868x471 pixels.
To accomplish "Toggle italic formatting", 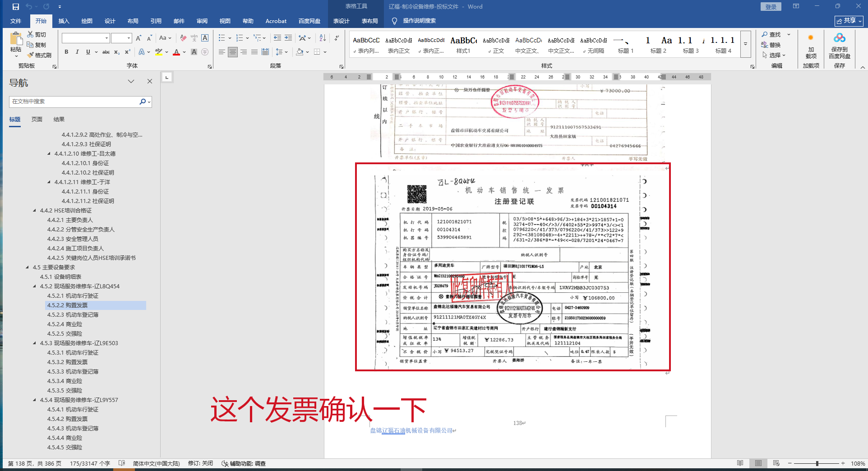I will click(77, 52).
